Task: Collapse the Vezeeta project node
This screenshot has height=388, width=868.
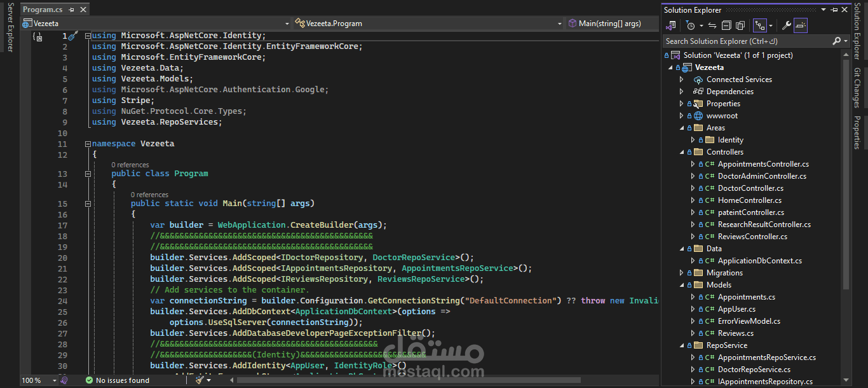Action: 670,67
